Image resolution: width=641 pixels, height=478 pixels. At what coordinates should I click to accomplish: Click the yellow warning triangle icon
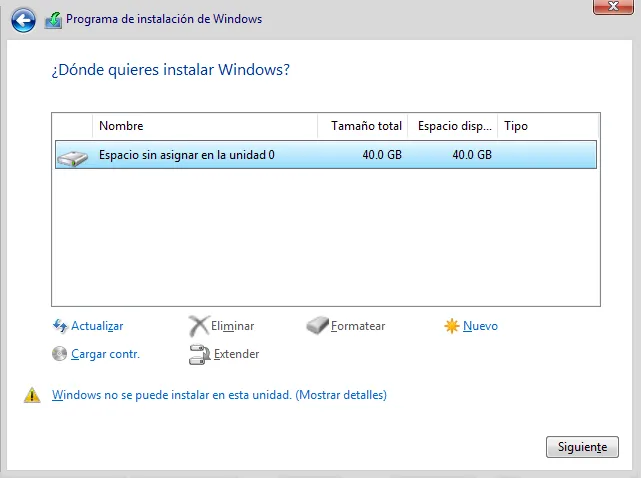pos(32,395)
